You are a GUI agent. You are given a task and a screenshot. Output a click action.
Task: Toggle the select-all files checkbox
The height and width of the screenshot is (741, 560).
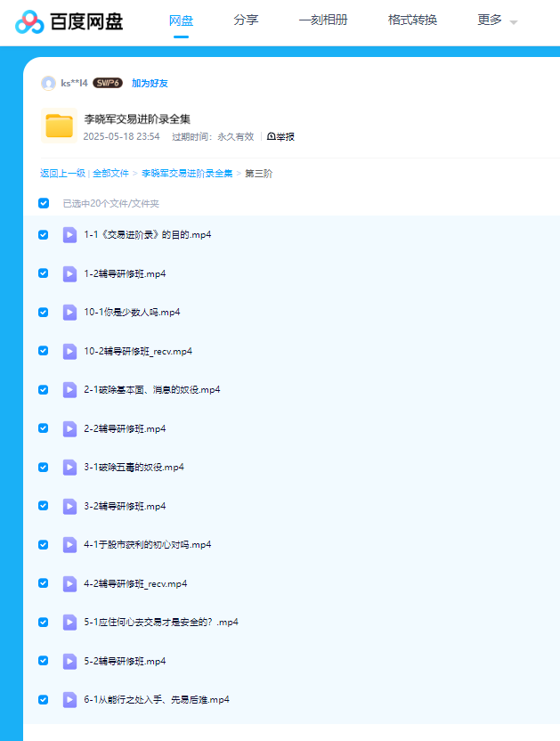click(x=44, y=203)
